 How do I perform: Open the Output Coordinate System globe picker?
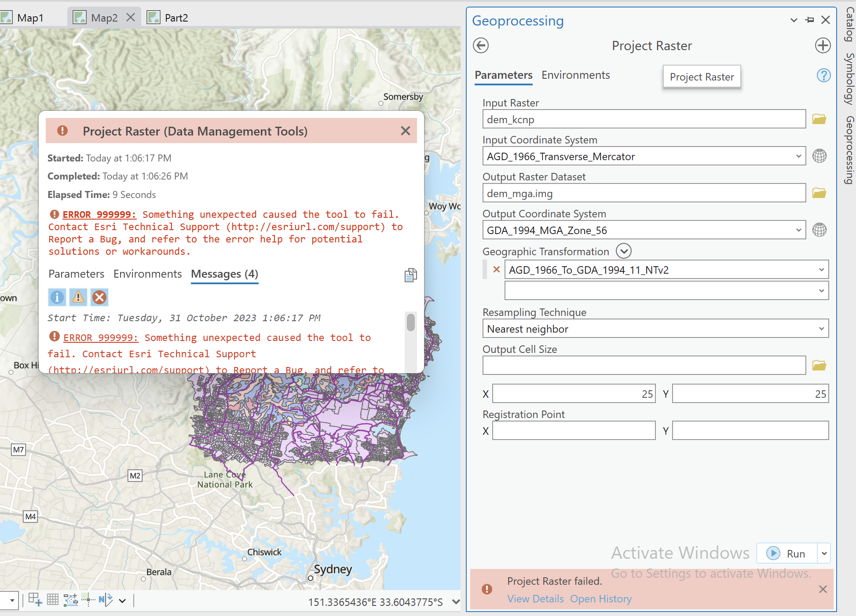coord(819,230)
